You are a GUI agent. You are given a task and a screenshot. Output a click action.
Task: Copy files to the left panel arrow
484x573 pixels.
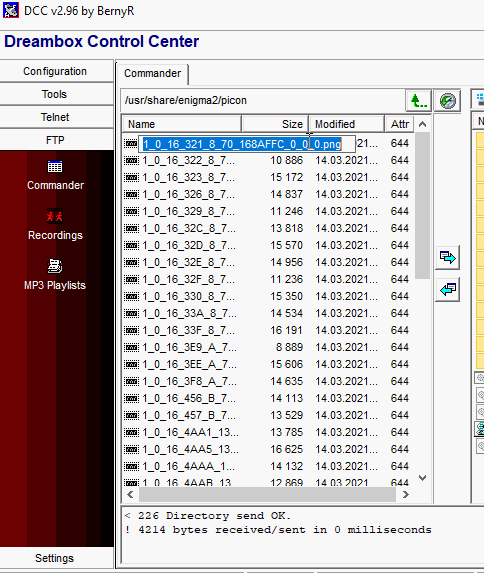(x=447, y=289)
